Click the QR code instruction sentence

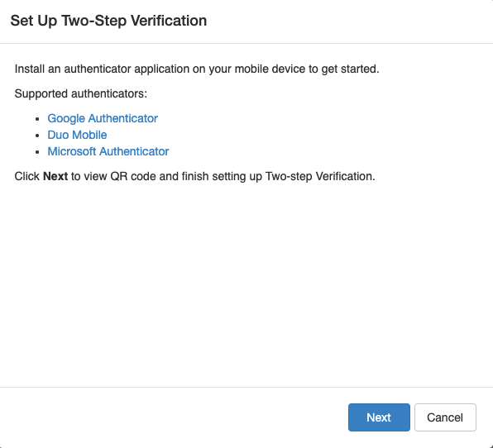[x=195, y=176]
